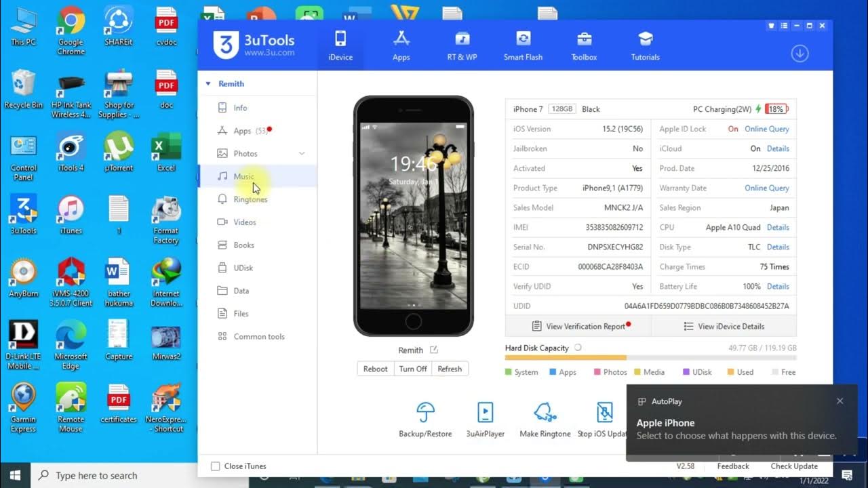Viewport: 868px width, 488px height.
Task: Select the iTools 4 desktop icon
Action: pyautogui.click(x=71, y=152)
